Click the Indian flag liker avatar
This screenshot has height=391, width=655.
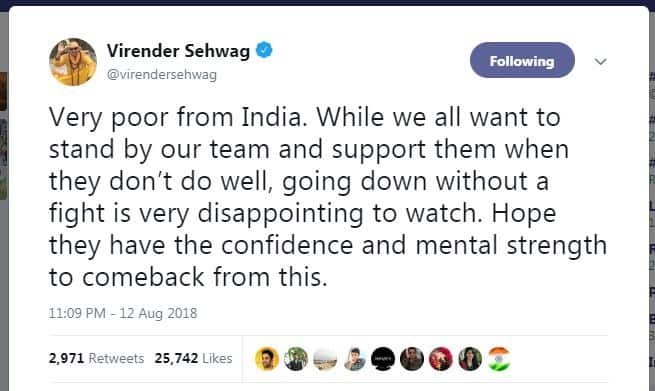point(499,359)
